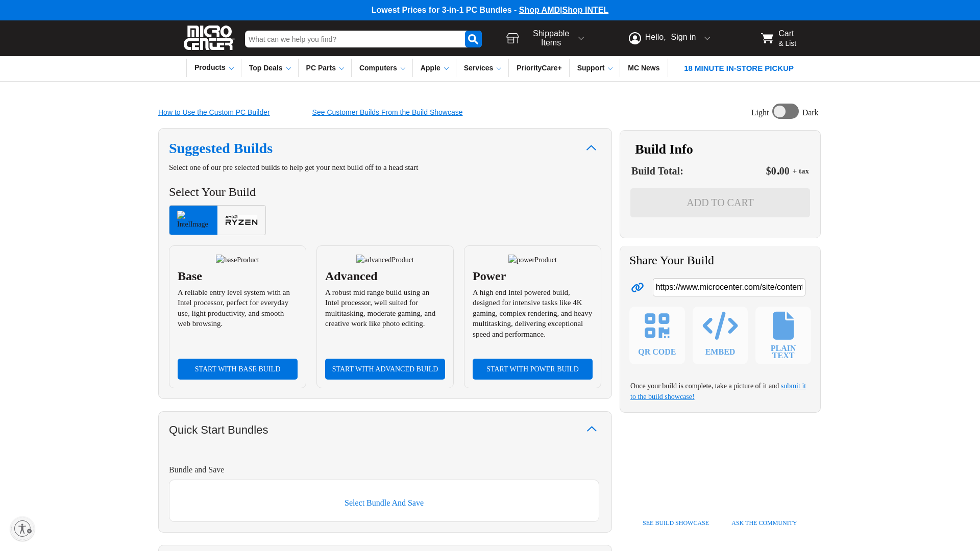Open the Support menu
980x551 pixels.
[595, 68]
